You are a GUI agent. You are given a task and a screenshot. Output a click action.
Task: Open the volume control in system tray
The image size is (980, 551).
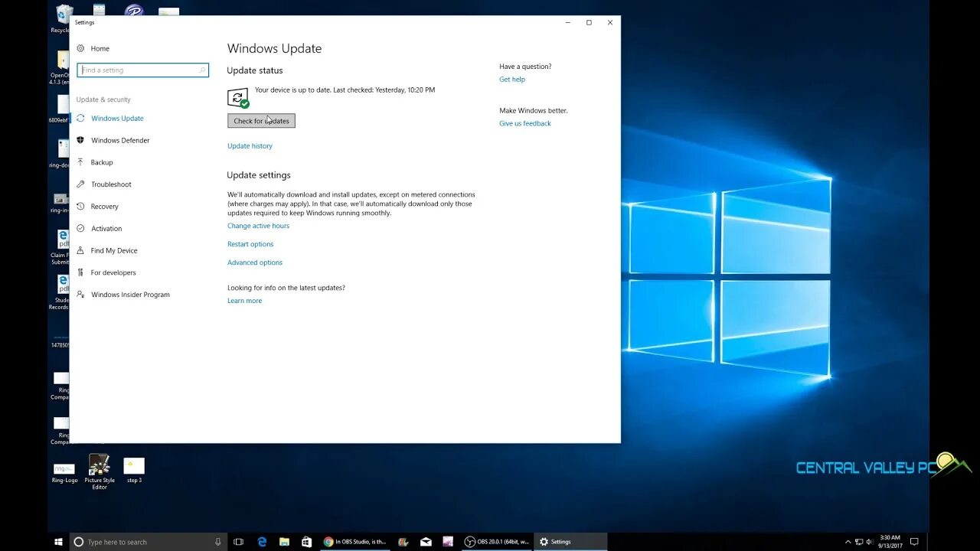869,542
